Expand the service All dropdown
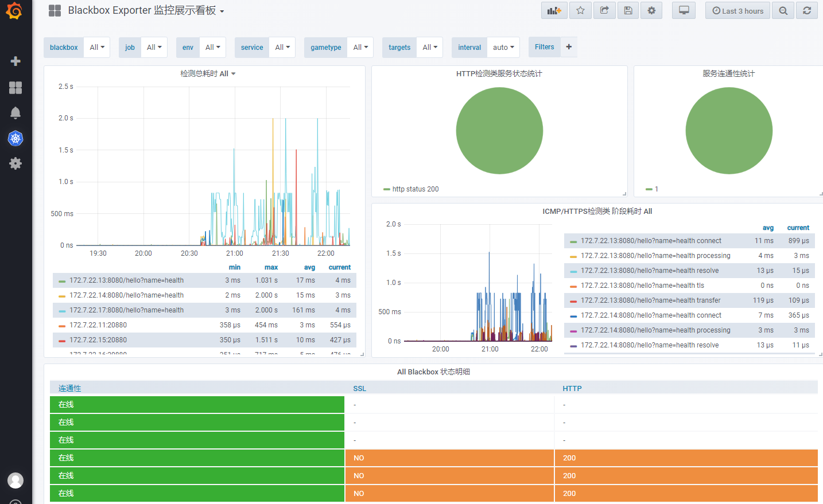Screen dimensions: 823x504 (282, 48)
